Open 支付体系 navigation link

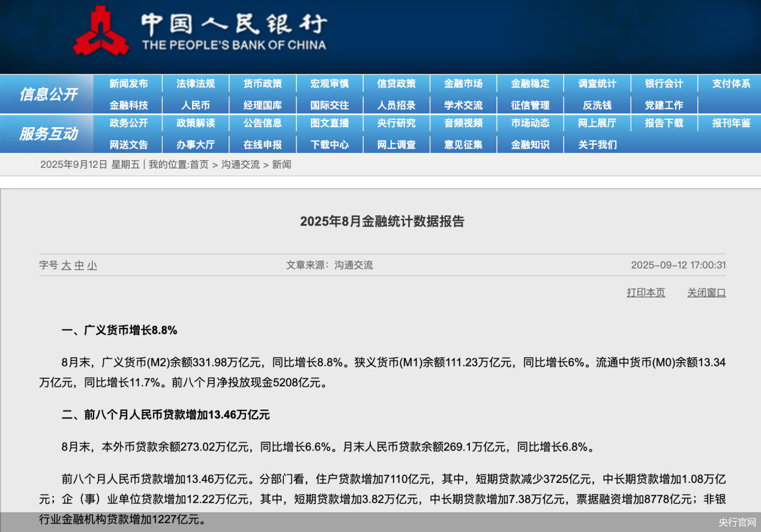click(731, 84)
